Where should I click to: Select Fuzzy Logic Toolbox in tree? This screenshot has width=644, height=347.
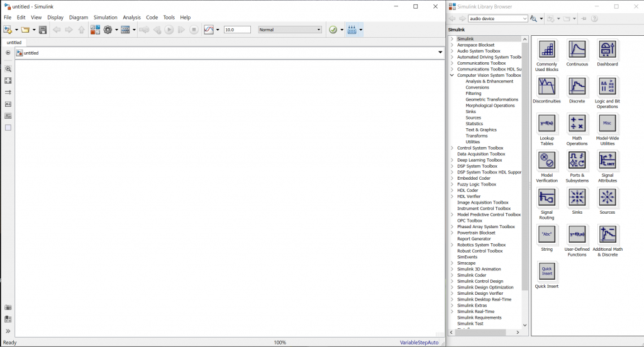click(477, 184)
